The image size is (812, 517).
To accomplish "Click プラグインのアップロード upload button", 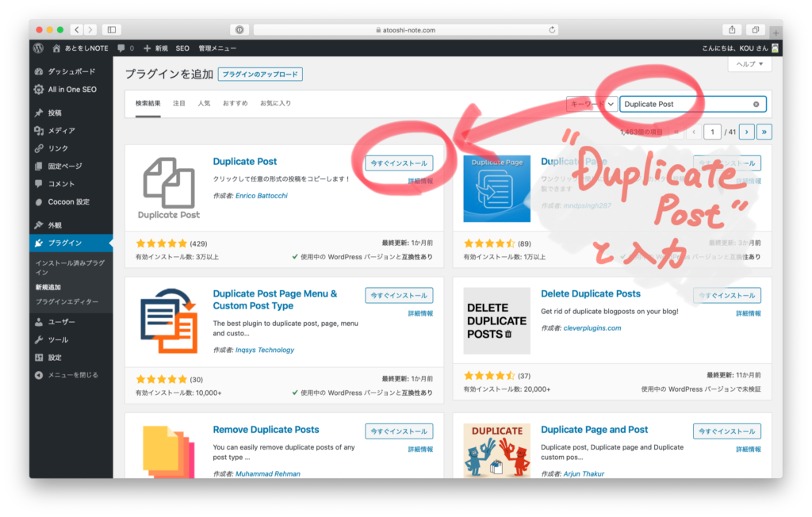I will click(x=260, y=75).
